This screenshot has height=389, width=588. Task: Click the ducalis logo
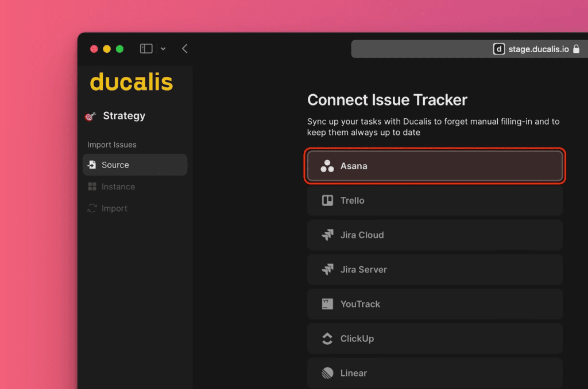click(131, 82)
